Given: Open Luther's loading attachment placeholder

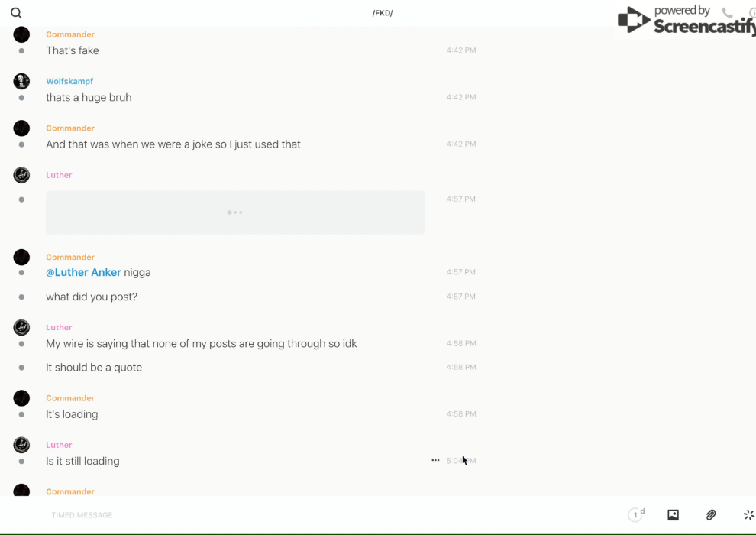Looking at the screenshot, I should pos(235,212).
